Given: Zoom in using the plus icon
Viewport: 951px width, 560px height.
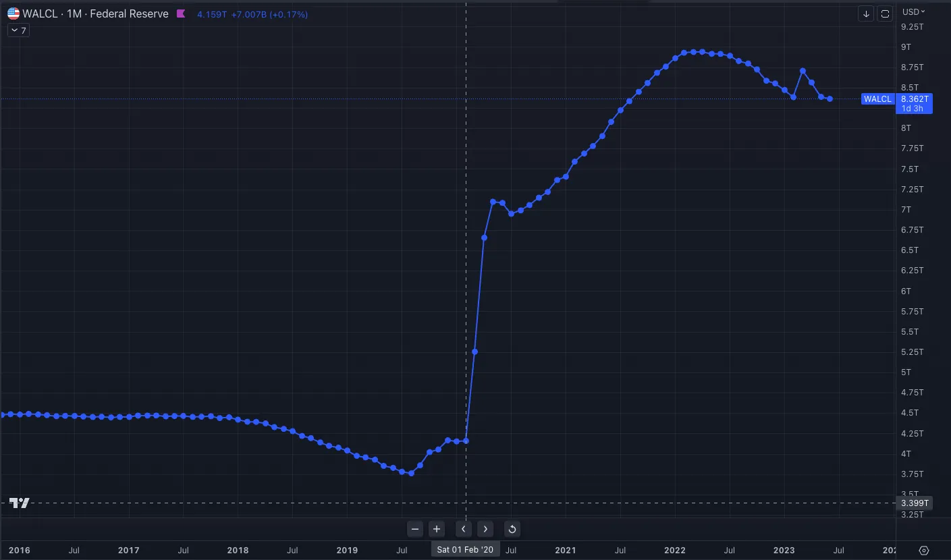Looking at the screenshot, I should pos(436,529).
